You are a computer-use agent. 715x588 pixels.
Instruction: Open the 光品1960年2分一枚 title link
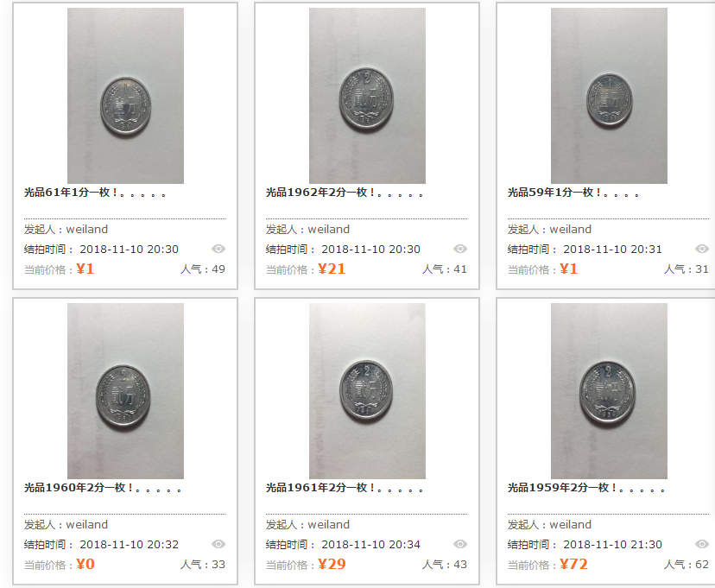[103, 488]
